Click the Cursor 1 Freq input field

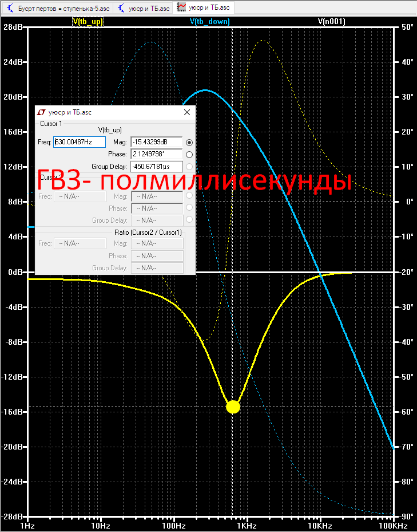pyautogui.click(x=80, y=142)
